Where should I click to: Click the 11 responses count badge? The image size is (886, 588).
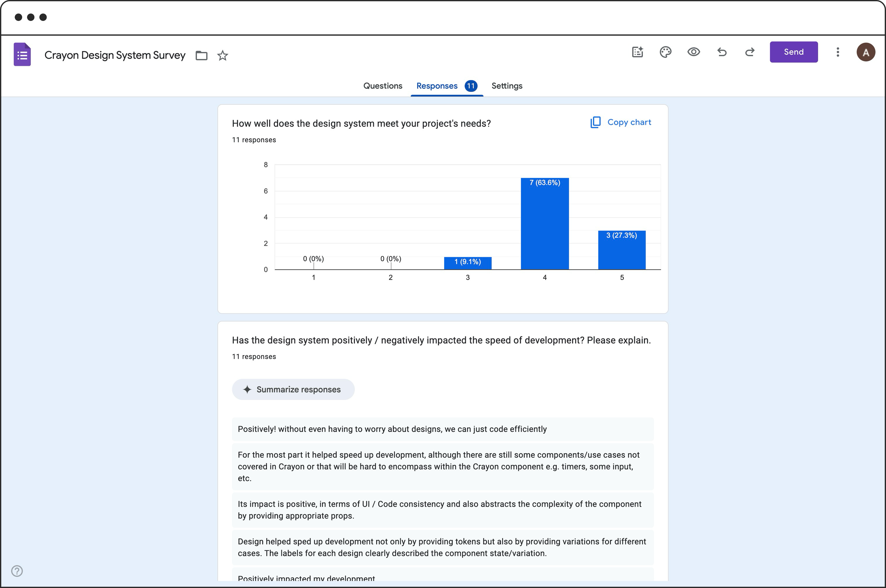[x=471, y=86]
